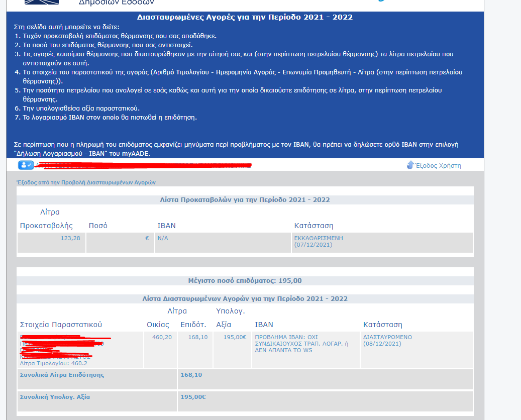
Task: Click the Κατάσταση header in purchases table
Action: pyautogui.click(x=382, y=325)
